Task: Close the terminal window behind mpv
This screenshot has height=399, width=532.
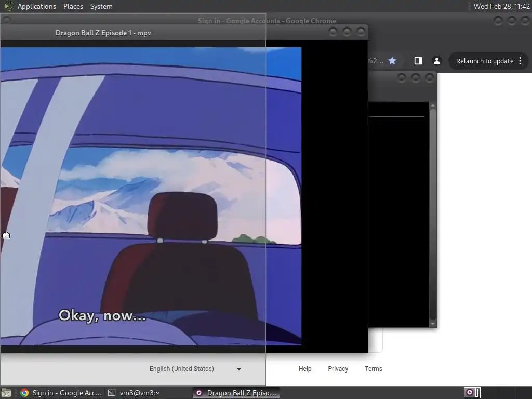Action: (x=430, y=78)
